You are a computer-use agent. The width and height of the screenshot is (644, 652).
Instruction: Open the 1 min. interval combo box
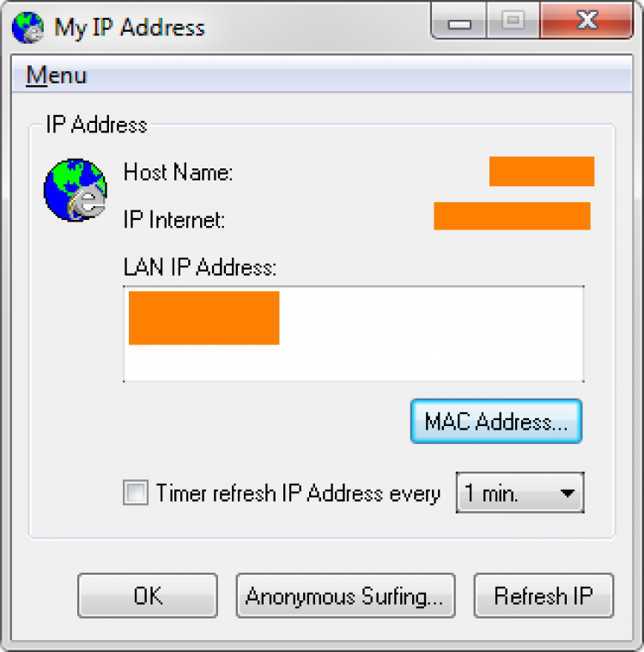pyautogui.click(x=520, y=492)
